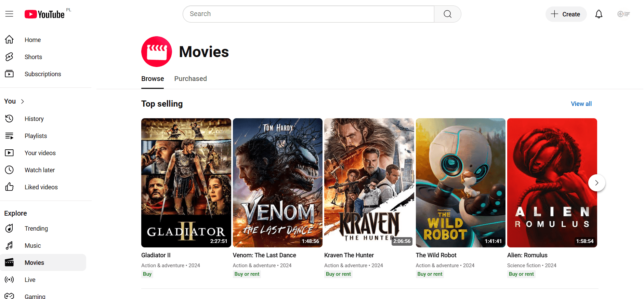Open the Gladiator II poster thumbnail
This screenshot has width=644, height=299.
tap(186, 183)
